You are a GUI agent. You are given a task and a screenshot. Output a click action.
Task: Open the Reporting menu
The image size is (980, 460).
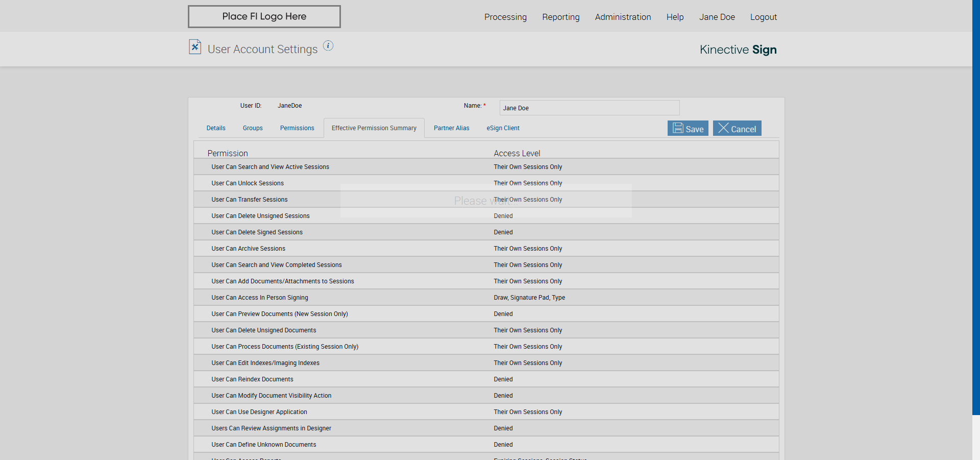click(560, 17)
